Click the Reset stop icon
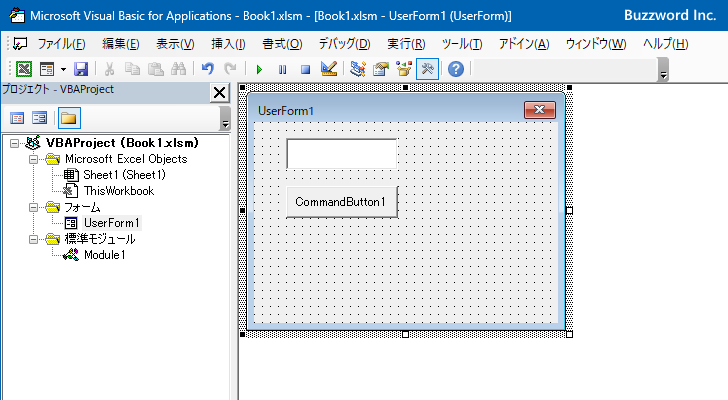Image resolution: width=728 pixels, height=400 pixels. coord(305,70)
